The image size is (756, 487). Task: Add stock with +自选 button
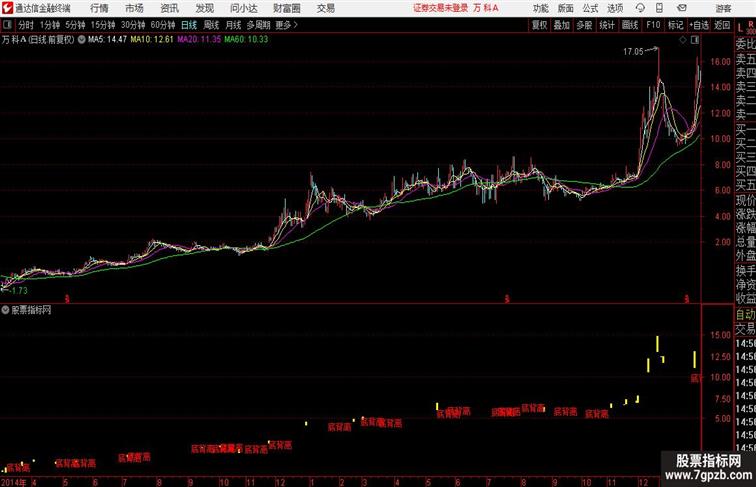(x=699, y=25)
